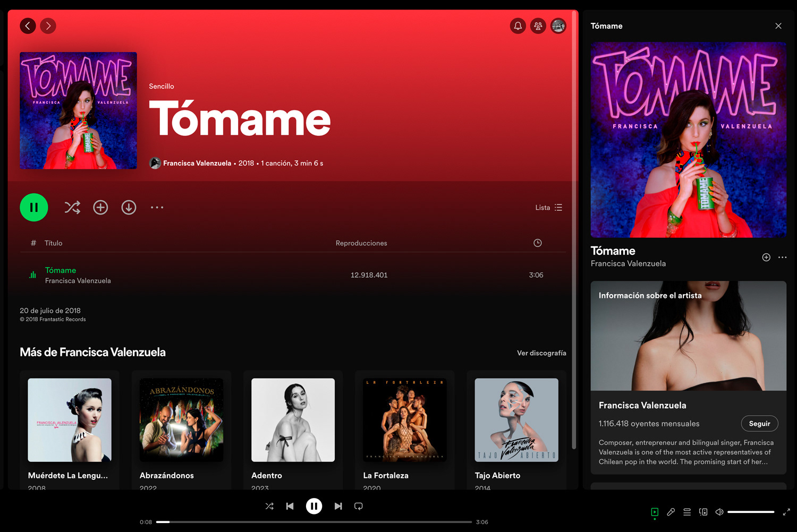
Task: Click the Reproducciones column header
Action: tap(361, 243)
